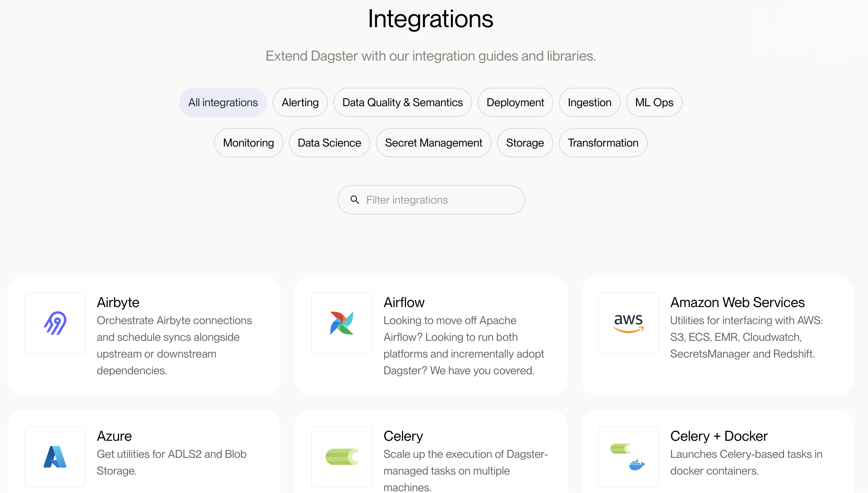The width and height of the screenshot is (868, 493).
Task: Open the Celery + Docker title
Action: coord(719,436)
